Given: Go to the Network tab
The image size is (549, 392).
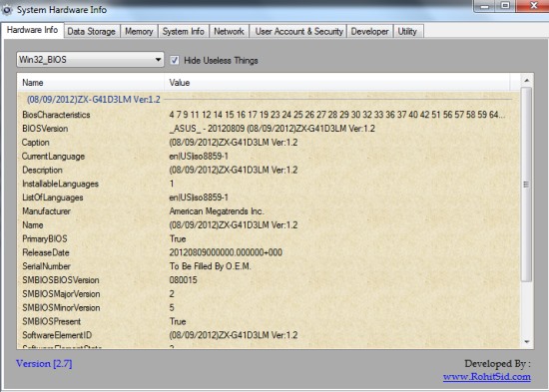Looking at the screenshot, I should tap(229, 32).
